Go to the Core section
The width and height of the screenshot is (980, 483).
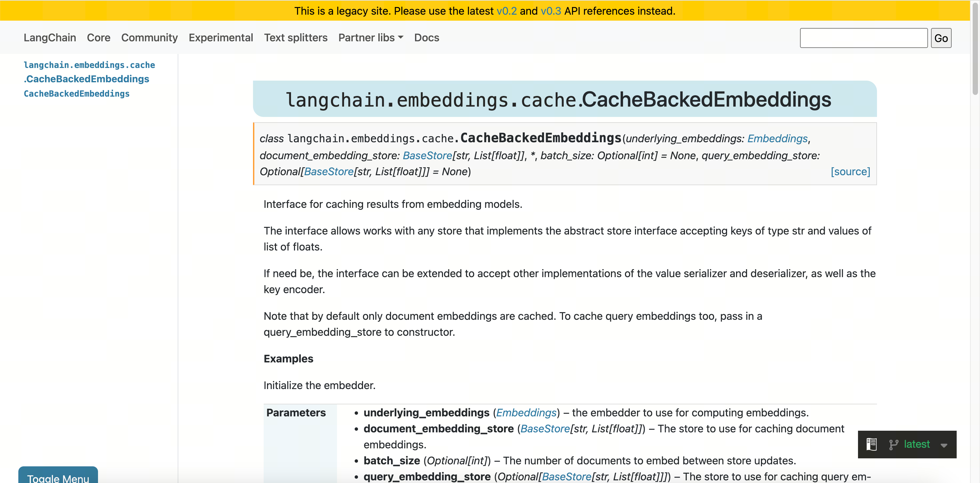pos(99,38)
